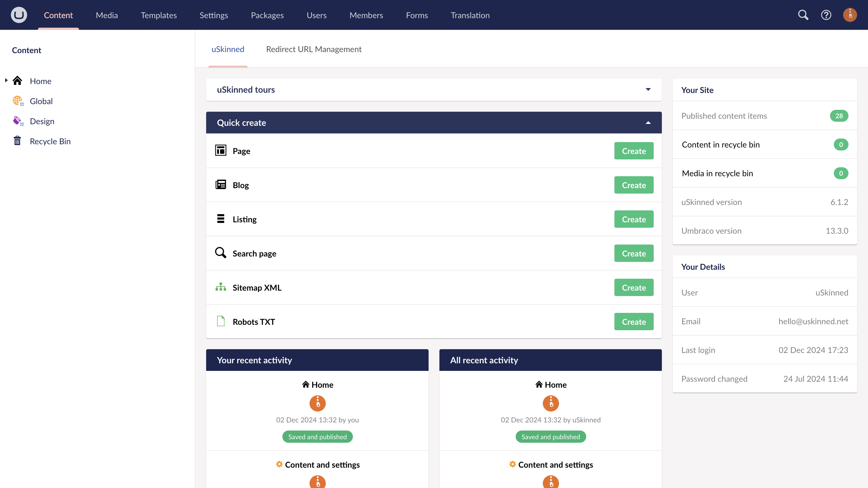The width and height of the screenshot is (868, 488).
Task: Click the Sitemap XML node icon
Action: (221, 287)
